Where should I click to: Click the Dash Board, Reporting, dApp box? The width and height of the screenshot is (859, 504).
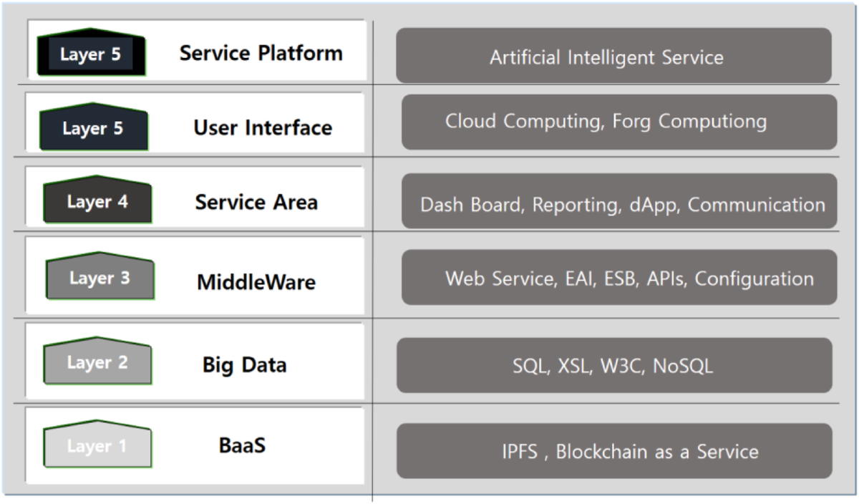[x=619, y=203]
